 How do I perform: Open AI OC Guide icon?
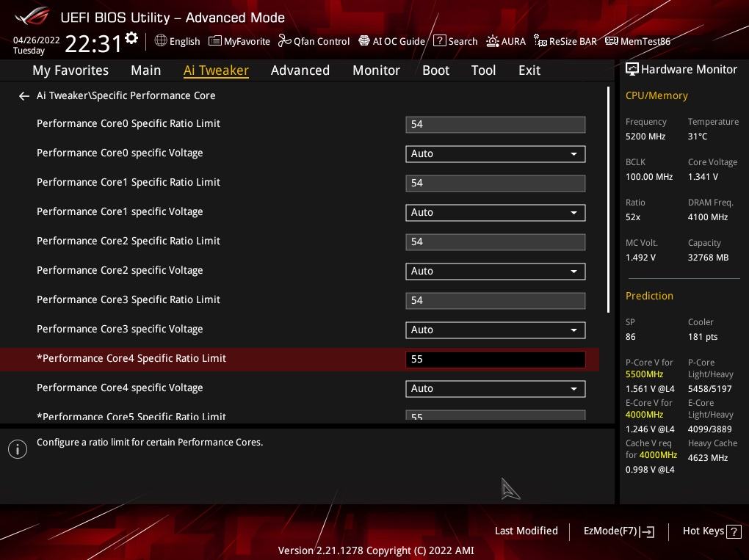pos(364,41)
